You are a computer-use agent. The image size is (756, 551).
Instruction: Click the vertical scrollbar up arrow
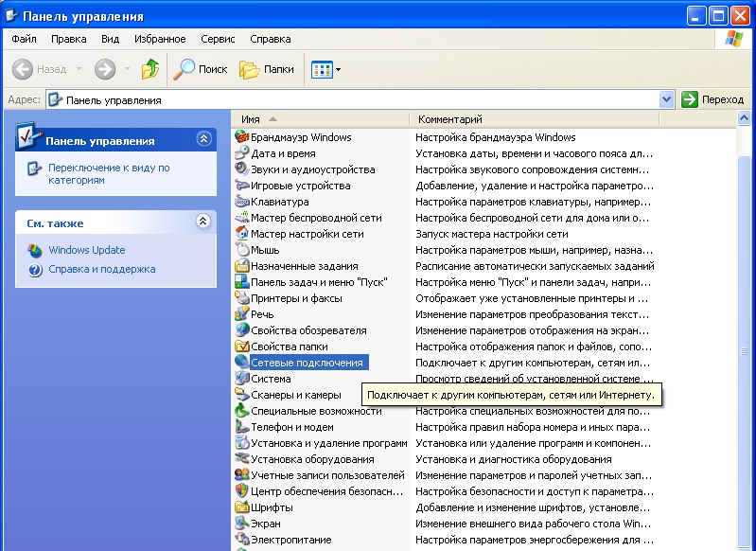pos(744,118)
